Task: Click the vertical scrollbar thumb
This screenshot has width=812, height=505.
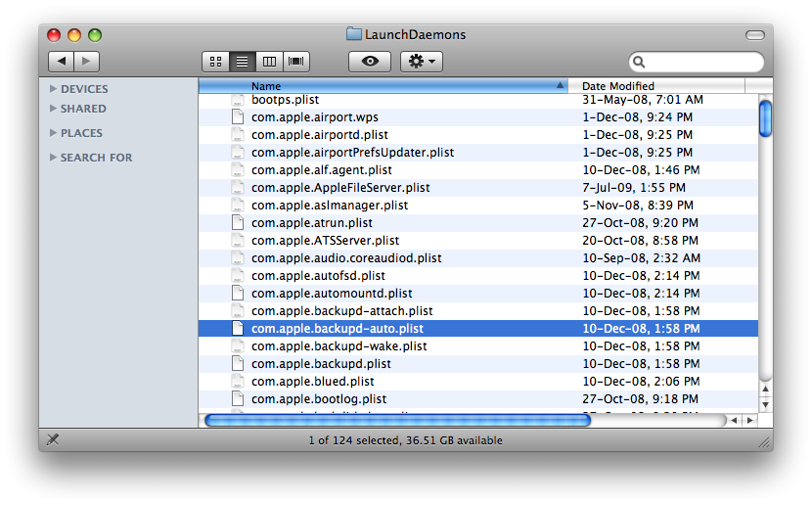Action: 765,118
